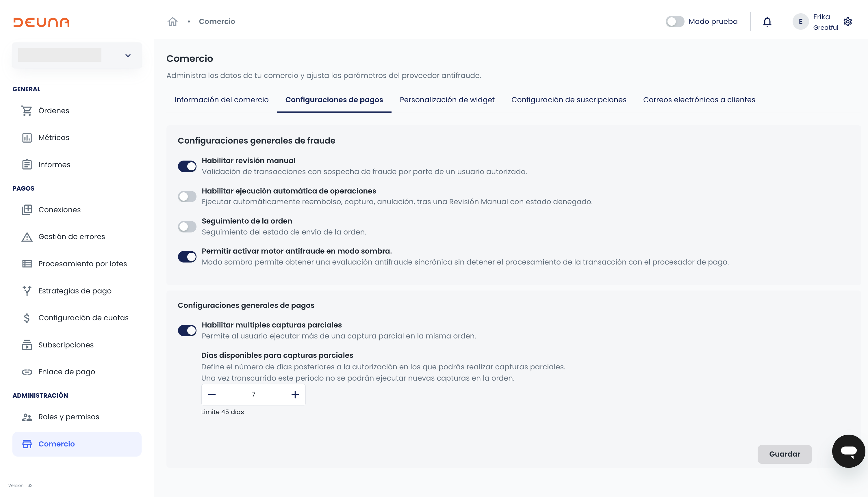Click the days number input field
Viewport: 868px width, 497px height.
tap(253, 395)
